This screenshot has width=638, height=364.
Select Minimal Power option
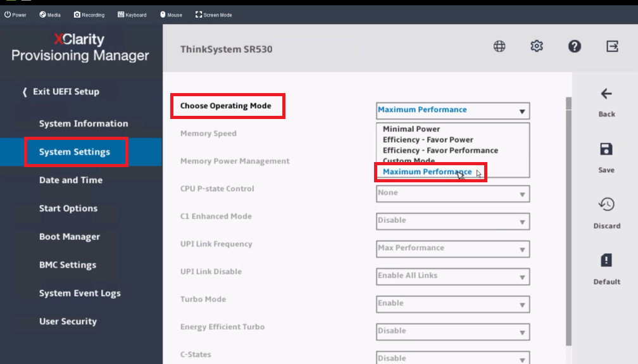point(411,129)
